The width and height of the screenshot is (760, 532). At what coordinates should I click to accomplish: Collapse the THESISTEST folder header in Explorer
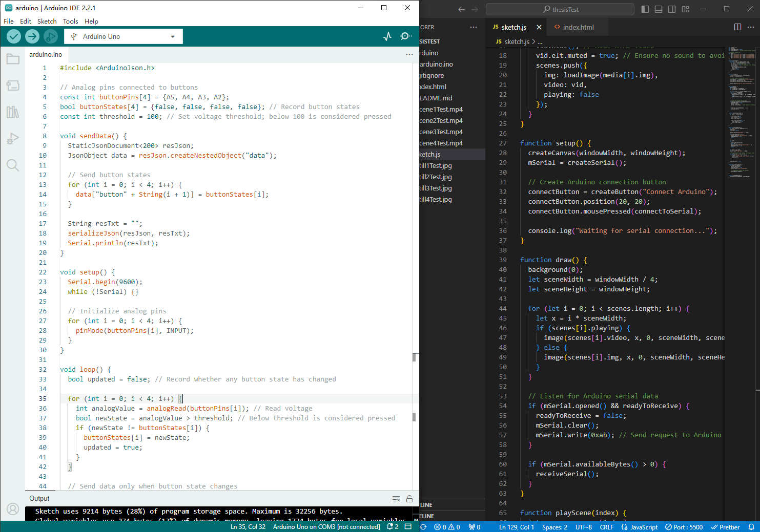pos(452,41)
